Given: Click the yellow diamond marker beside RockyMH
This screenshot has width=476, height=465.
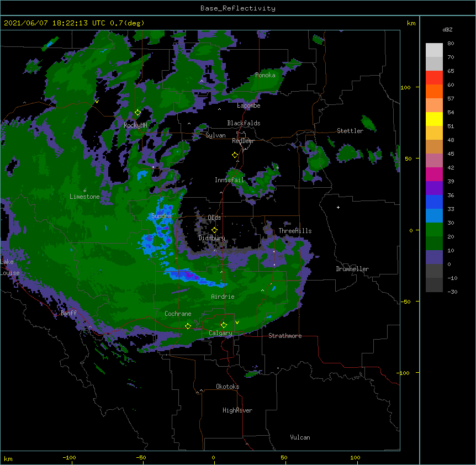Looking at the screenshot, I should pos(137,113).
